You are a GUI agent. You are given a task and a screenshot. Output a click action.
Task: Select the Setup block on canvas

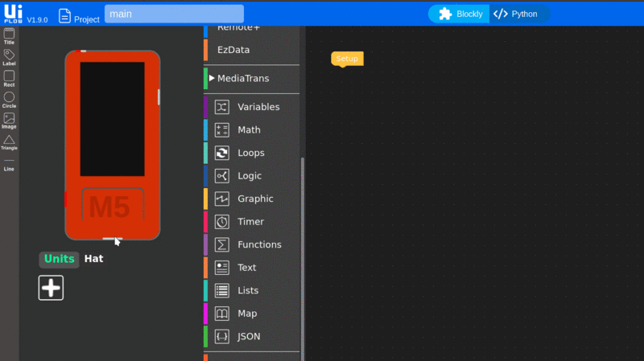point(347,59)
